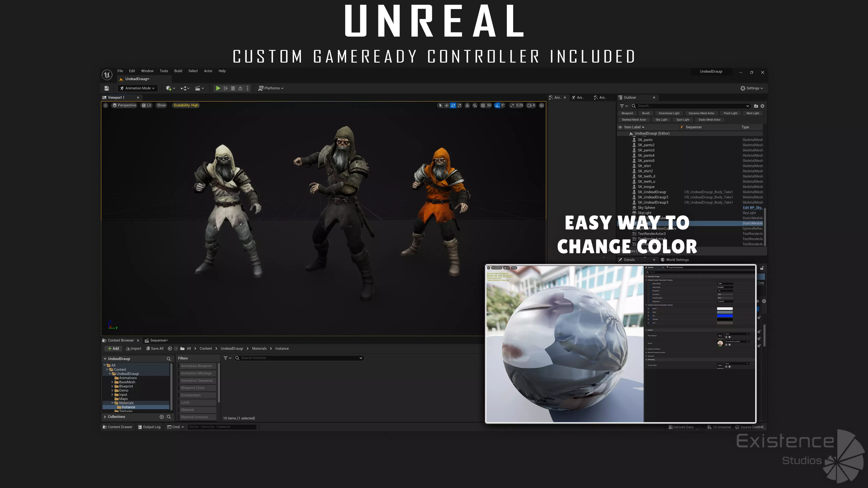
Task: Toggle the Animation Blueprint filter
Action: click(x=196, y=366)
